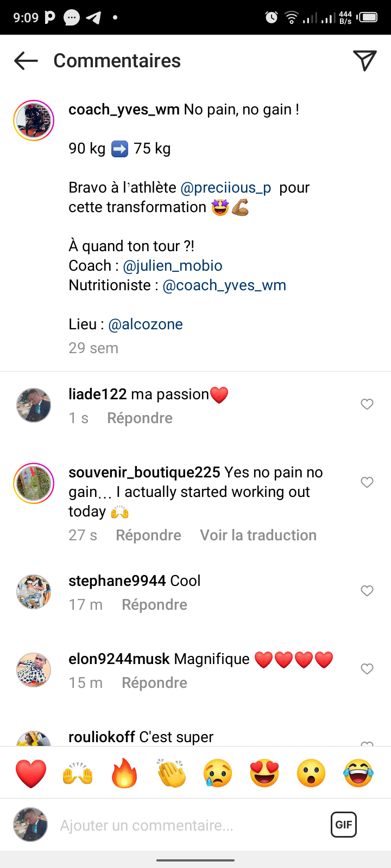Tap Voir la traduction link
Viewport: 391px width, 868px height.
[258, 535]
